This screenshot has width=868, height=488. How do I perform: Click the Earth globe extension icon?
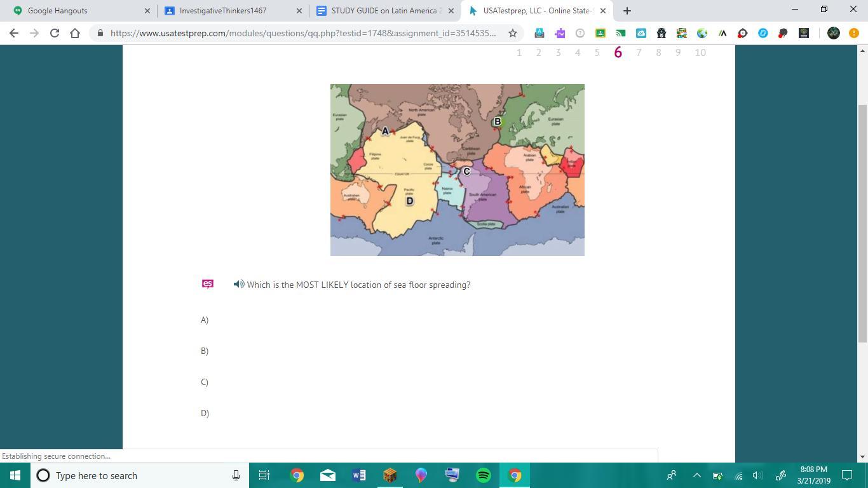(x=702, y=33)
